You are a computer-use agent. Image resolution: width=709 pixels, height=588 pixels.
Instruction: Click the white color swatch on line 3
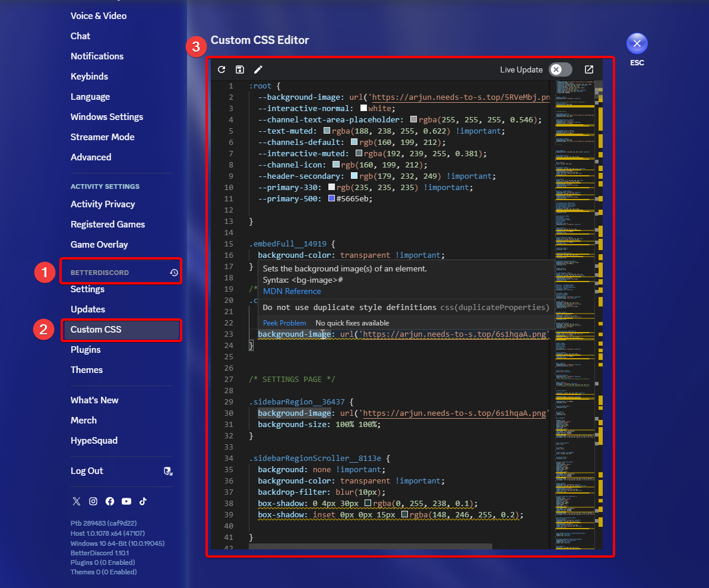point(363,108)
